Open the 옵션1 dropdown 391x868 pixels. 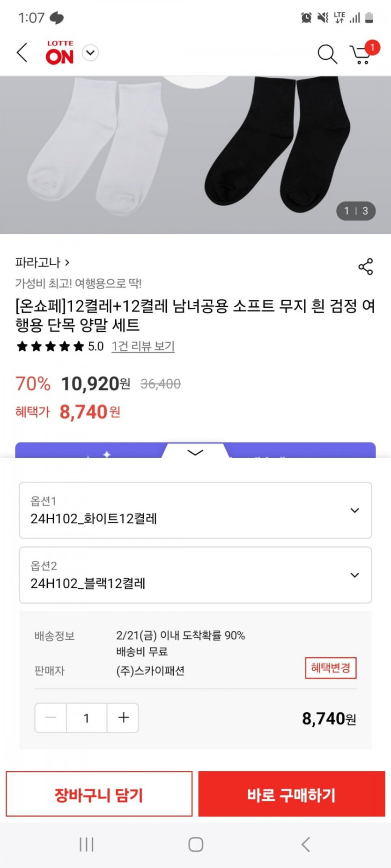tap(195, 510)
